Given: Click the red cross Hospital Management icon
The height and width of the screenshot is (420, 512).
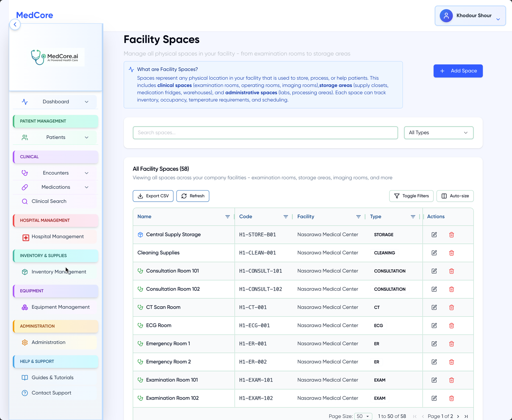Looking at the screenshot, I should pyautogui.click(x=25, y=237).
